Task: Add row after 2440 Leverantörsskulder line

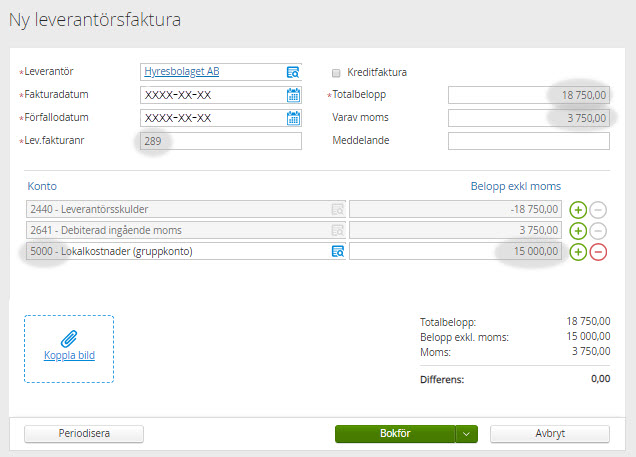Action: pos(578,209)
